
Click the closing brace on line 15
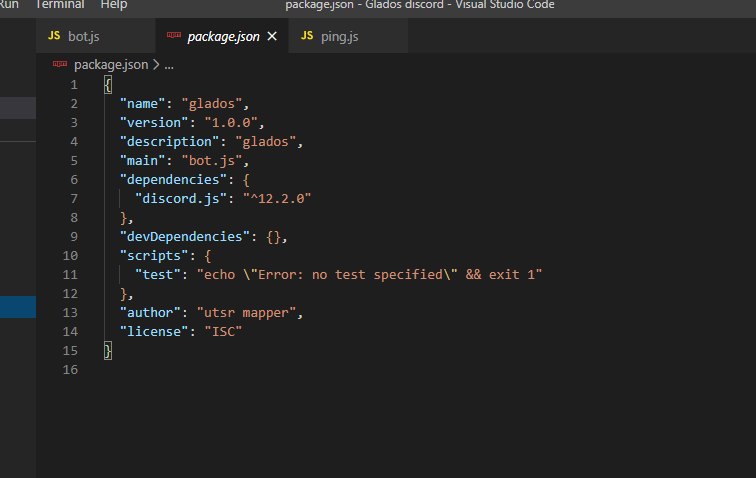pyautogui.click(x=108, y=351)
